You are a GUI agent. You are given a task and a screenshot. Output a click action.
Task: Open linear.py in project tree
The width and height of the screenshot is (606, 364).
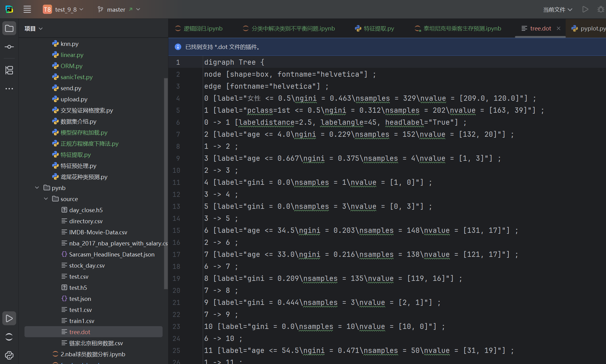pyautogui.click(x=72, y=55)
